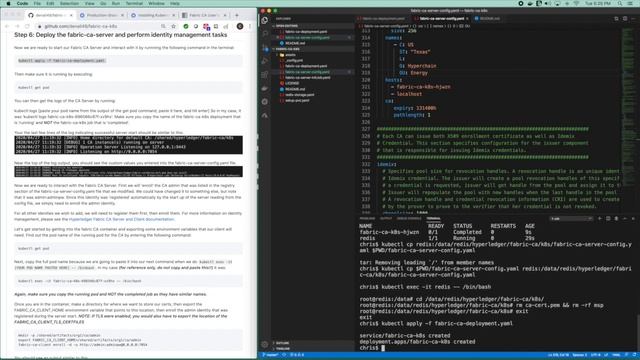640x360 pixels.
Task: Open Hyperledger Fabric CA Server and Client documentation link
Action: tap(122, 219)
